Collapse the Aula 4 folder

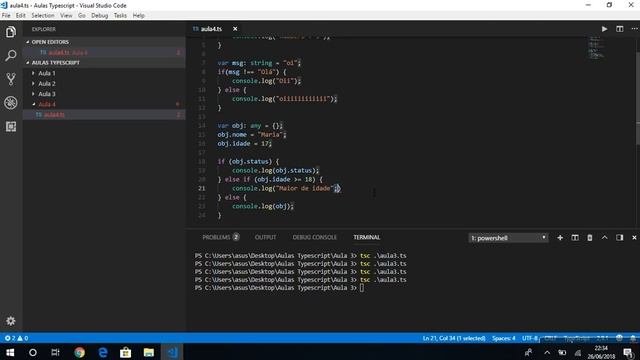click(x=104, y=104)
